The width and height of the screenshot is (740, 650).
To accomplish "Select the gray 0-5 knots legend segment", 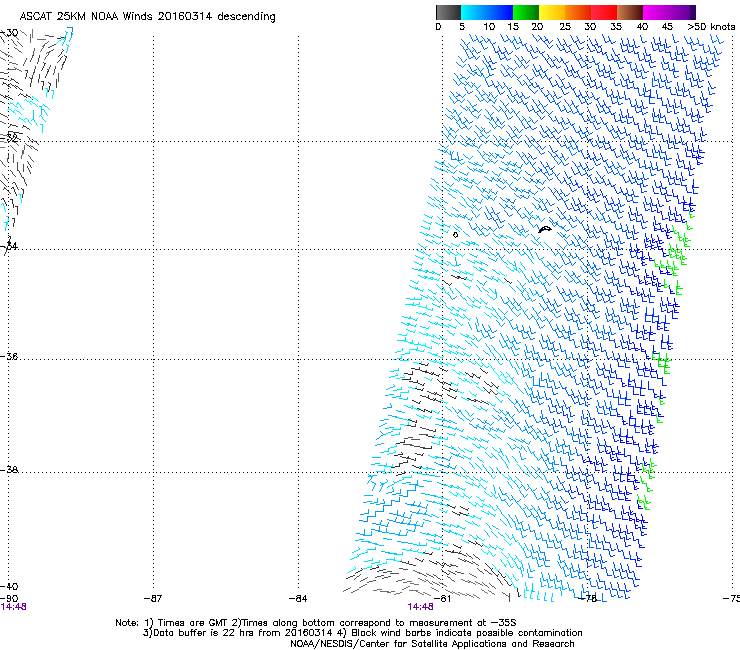I will 448,12.
